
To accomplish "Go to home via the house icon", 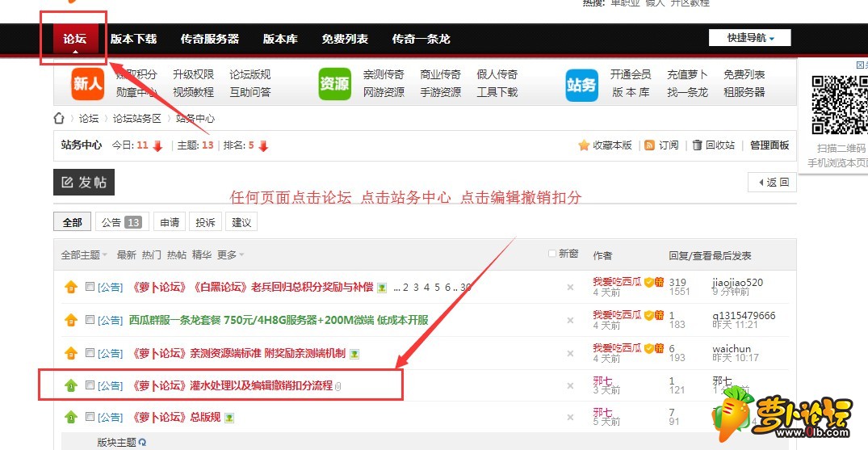I will tap(59, 118).
